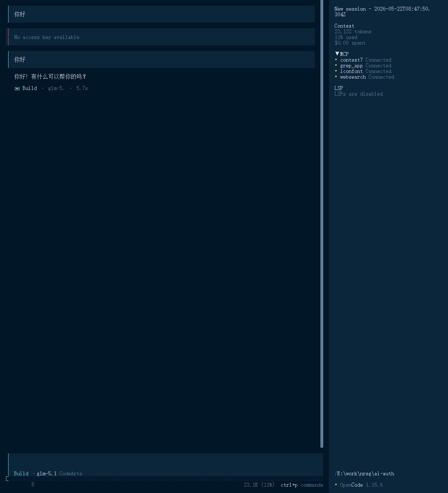
Task: Click the context7 MCP server entry
Action: click(x=366, y=60)
